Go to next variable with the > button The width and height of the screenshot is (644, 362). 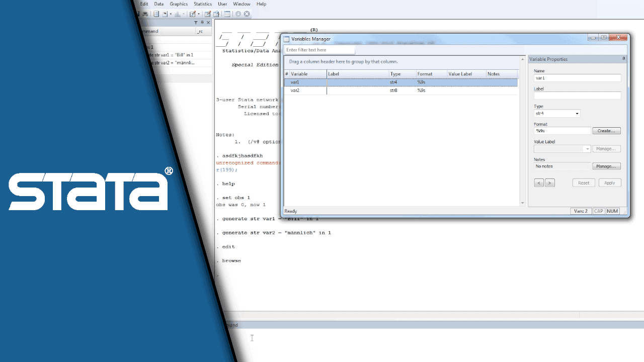(550, 183)
